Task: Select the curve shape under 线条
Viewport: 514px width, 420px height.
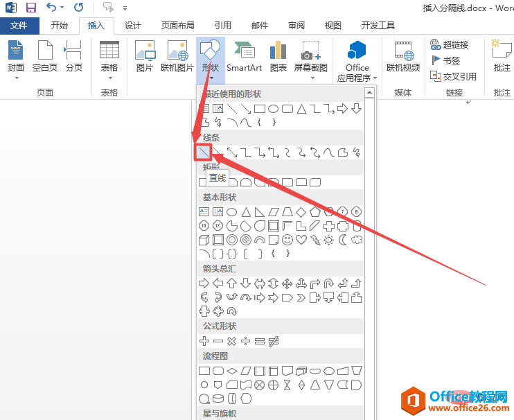Action: (329, 152)
